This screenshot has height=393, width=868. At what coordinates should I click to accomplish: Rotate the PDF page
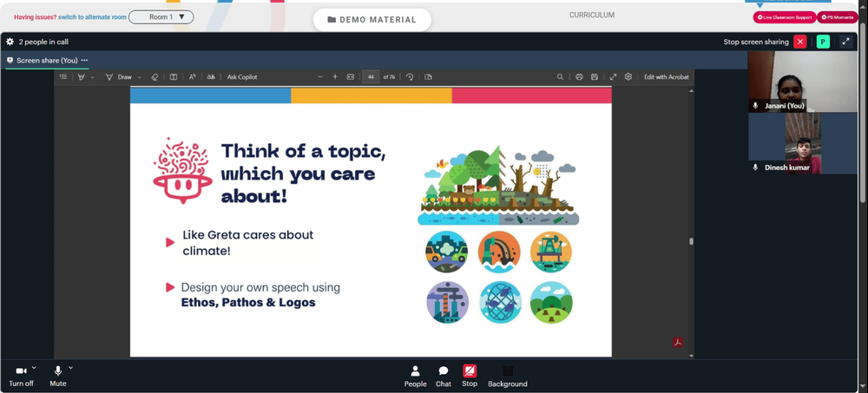click(410, 77)
